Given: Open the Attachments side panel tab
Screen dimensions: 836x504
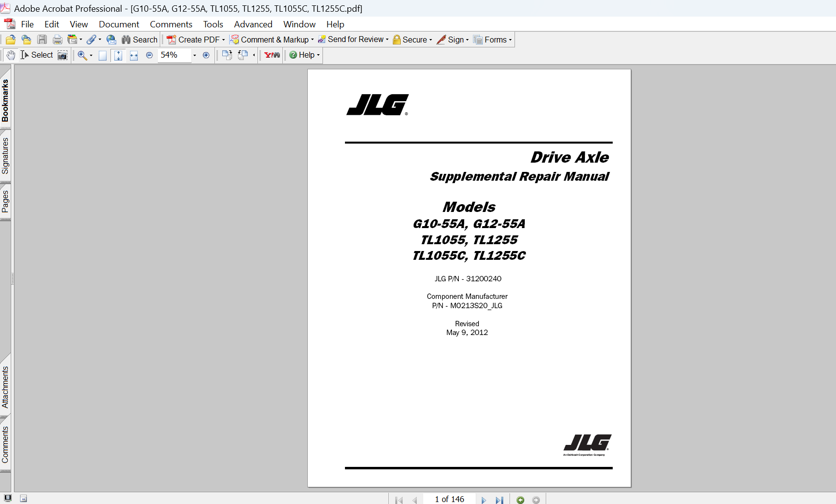Looking at the screenshot, I should (x=5, y=387).
